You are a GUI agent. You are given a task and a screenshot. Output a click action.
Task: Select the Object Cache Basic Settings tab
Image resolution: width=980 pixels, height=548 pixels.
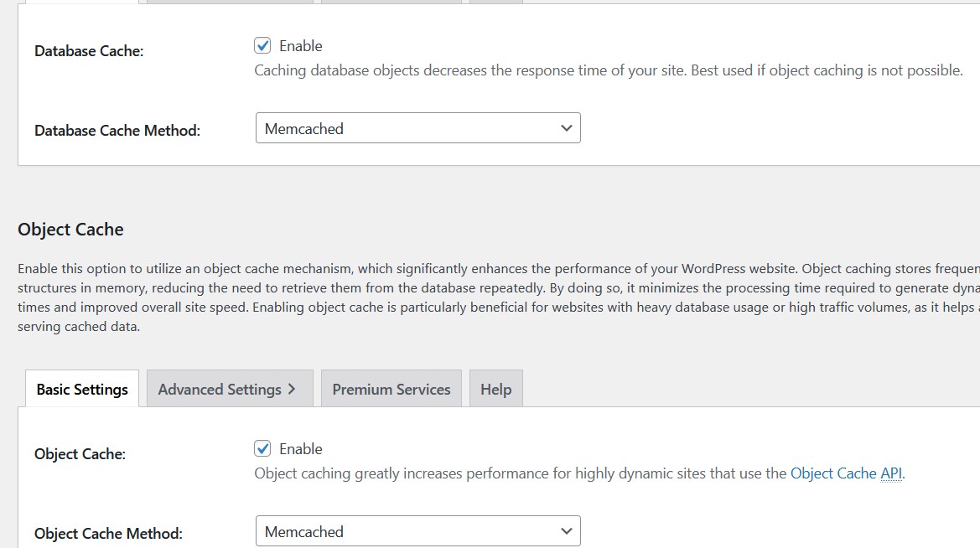[82, 390]
